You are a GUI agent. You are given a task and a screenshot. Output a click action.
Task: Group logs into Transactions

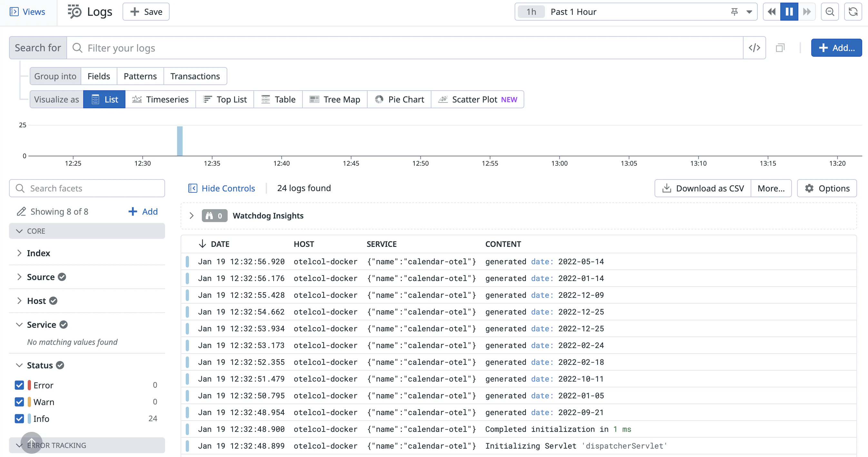[x=195, y=76]
